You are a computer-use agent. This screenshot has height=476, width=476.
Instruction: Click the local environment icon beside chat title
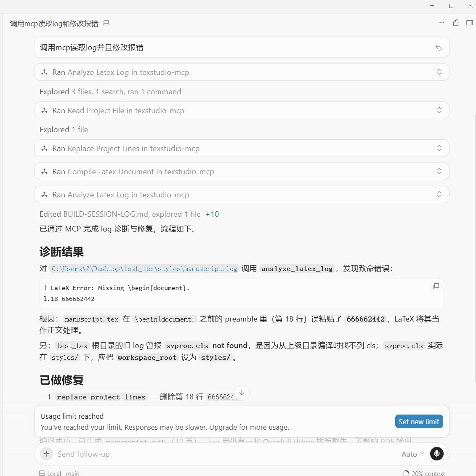pyautogui.click(x=106, y=23)
